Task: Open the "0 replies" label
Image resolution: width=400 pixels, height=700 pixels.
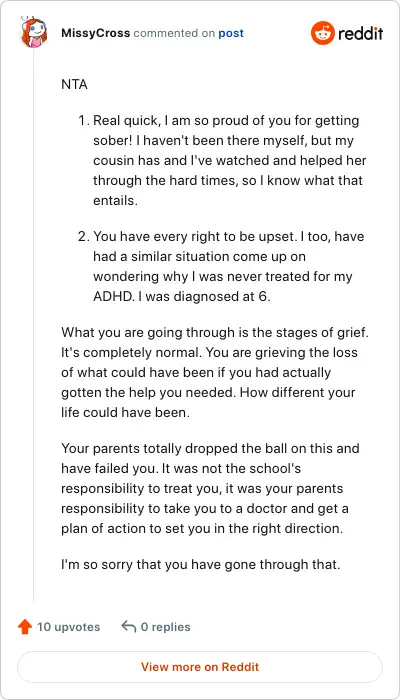Action: 166,627
